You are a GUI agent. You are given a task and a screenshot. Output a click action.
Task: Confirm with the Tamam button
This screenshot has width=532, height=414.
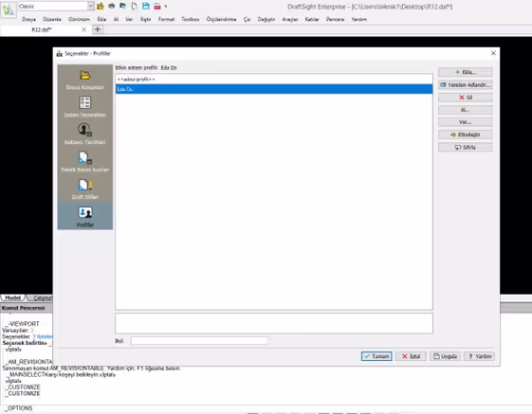pos(376,356)
